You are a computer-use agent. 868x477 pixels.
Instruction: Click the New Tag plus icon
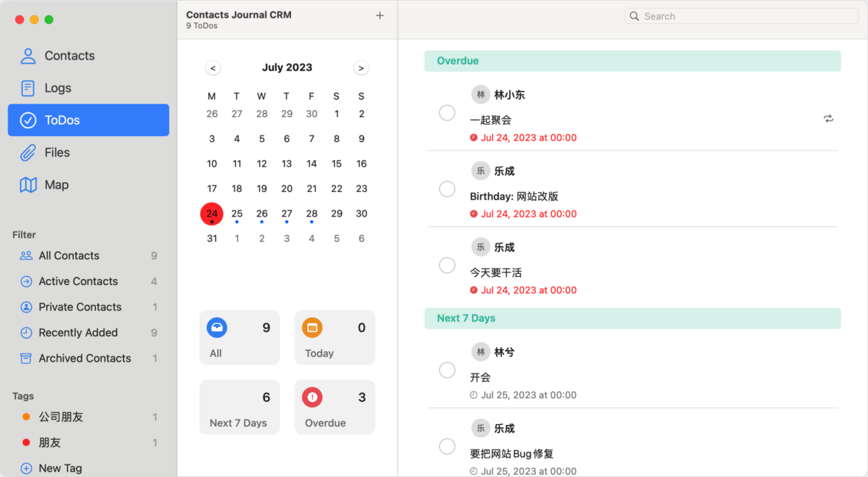coord(26,468)
